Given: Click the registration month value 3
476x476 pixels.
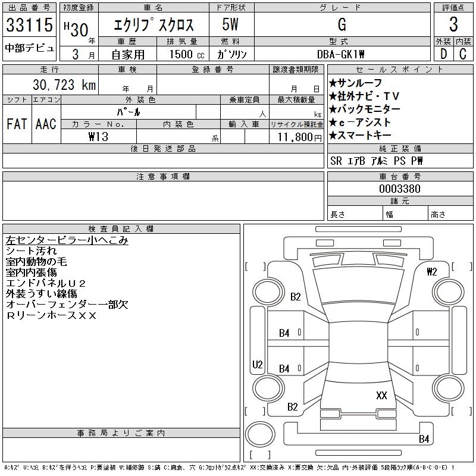Looking at the screenshot, I should (x=76, y=54).
